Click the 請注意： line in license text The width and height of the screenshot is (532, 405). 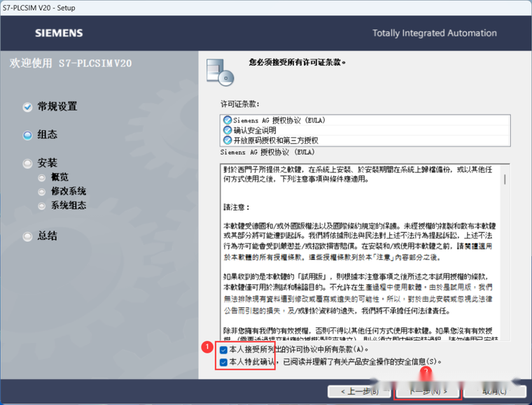tap(237, 207)
